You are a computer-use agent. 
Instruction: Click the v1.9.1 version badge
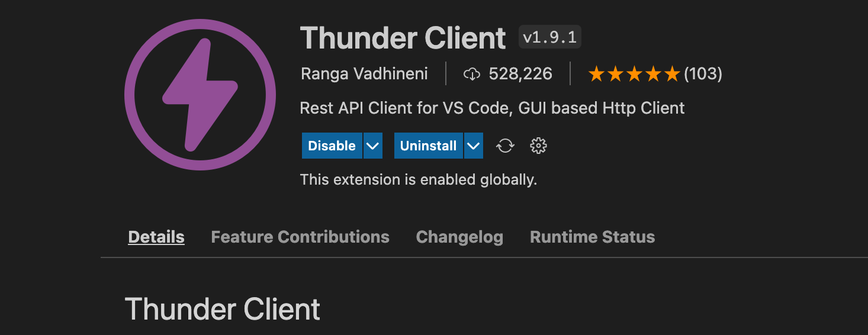point(549,37)
